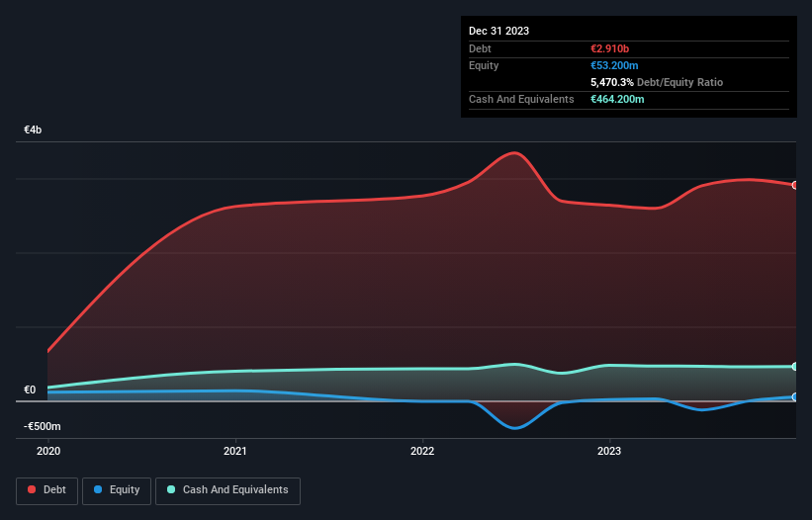Click the Equity label in tooltip
The image size is (812, 520).
tap(484, 65)
